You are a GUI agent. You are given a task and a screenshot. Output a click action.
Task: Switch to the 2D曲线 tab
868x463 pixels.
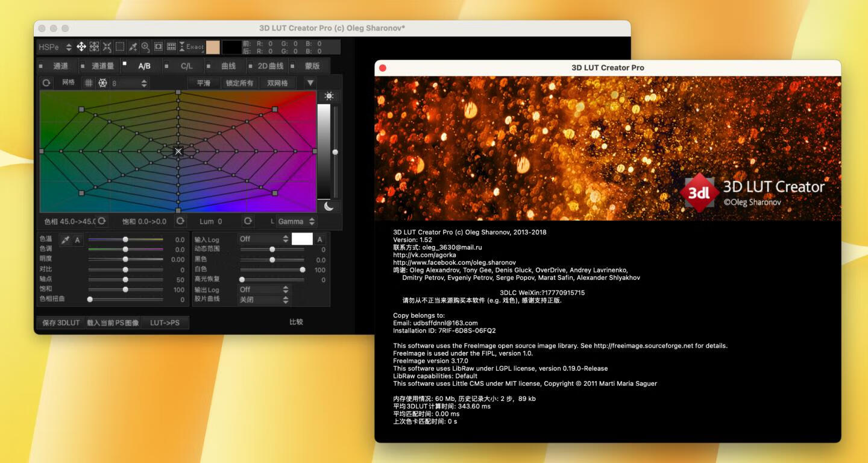(271, 66)
